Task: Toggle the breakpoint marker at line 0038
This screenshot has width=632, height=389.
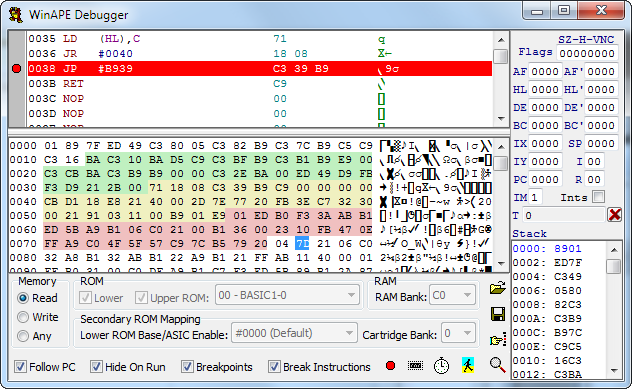Action: 17,69
